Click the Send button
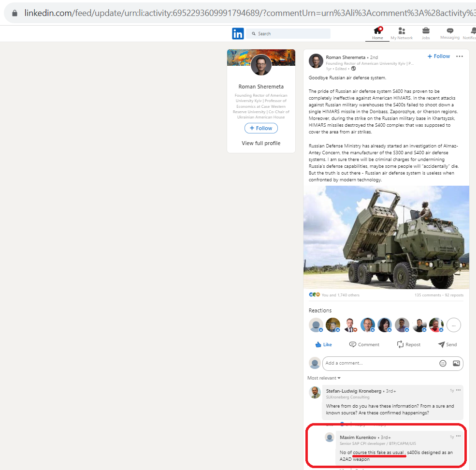Image resolution: width=476 pixels, height=470 pixels. coord(447,345)
